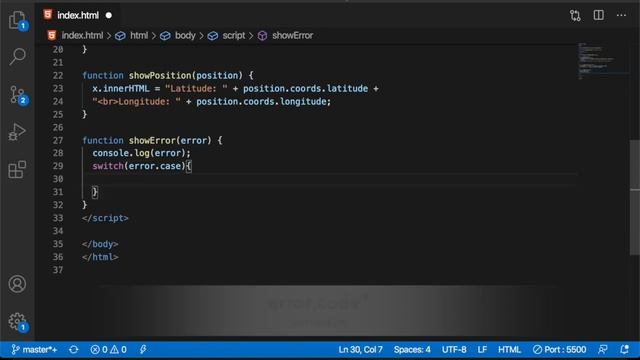Click the closing </html> tag
The height and width of the screenshot is (360, 640).
[100, 257]
